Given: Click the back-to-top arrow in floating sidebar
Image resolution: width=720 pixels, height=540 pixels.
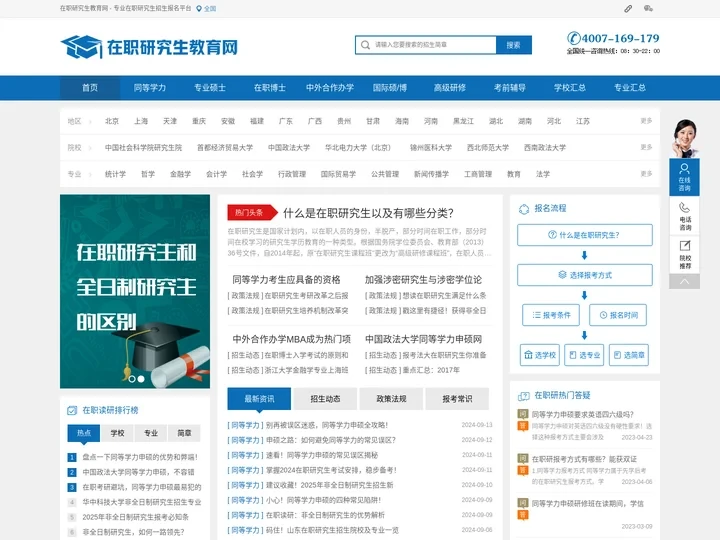Looking at the screenshot, I should pyautogui.click(x=684, y=281).
